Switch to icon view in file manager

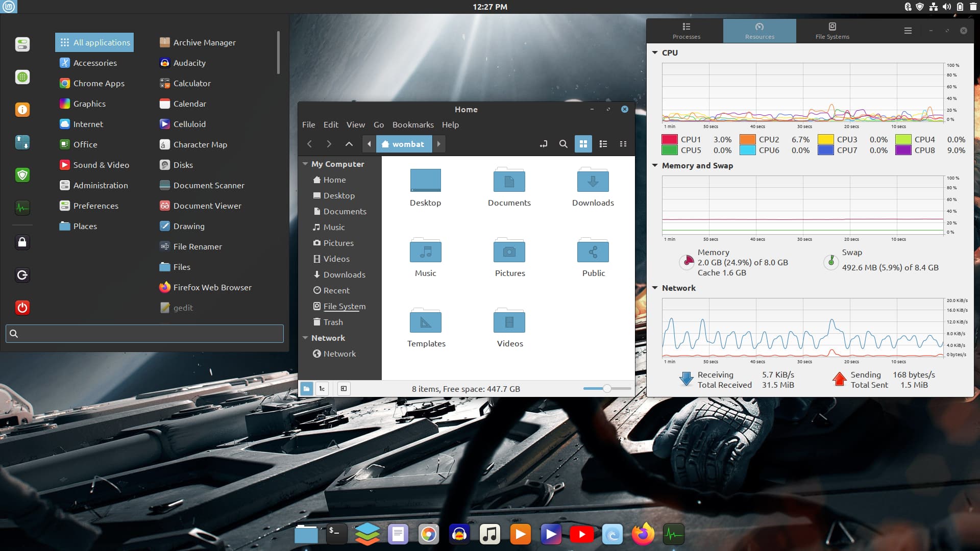point(583,144)
